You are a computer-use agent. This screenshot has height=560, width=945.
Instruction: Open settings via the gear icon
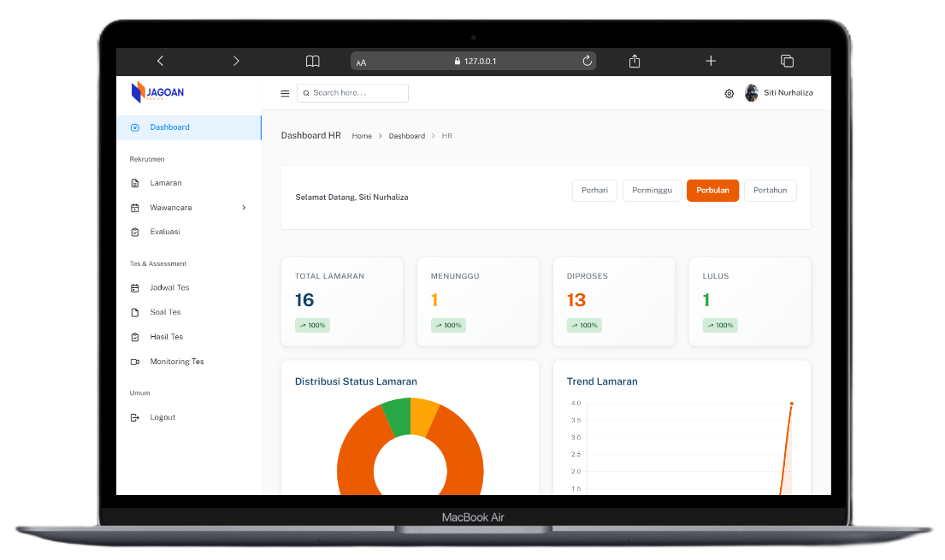[x=729, y=93]
